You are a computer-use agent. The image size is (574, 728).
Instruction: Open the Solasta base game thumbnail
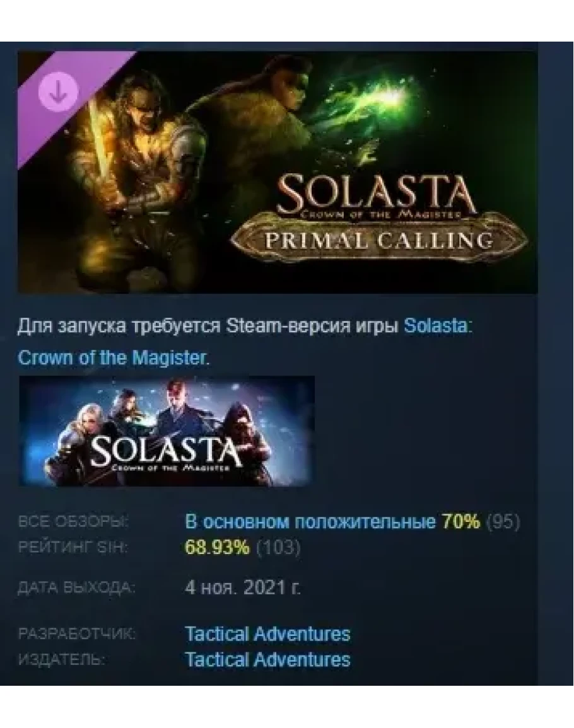click(x=167, y=431)
